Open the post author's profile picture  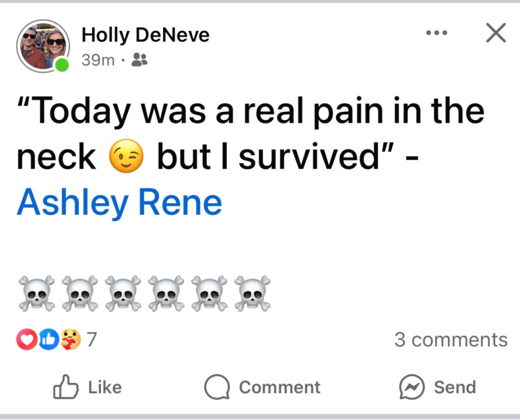tap(43, 46)
